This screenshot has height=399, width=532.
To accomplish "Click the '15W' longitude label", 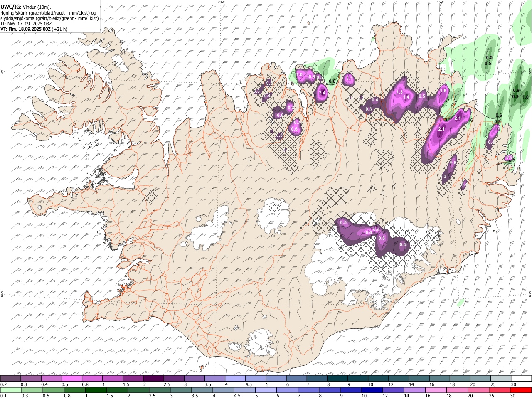I will (440, 2).
